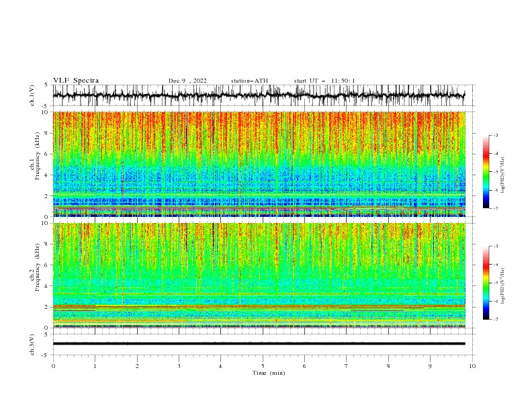This screenshot has height=411, width=532.
Task: Click the "-7" tick on the ch.1 color bar
Action: [495, 208]
